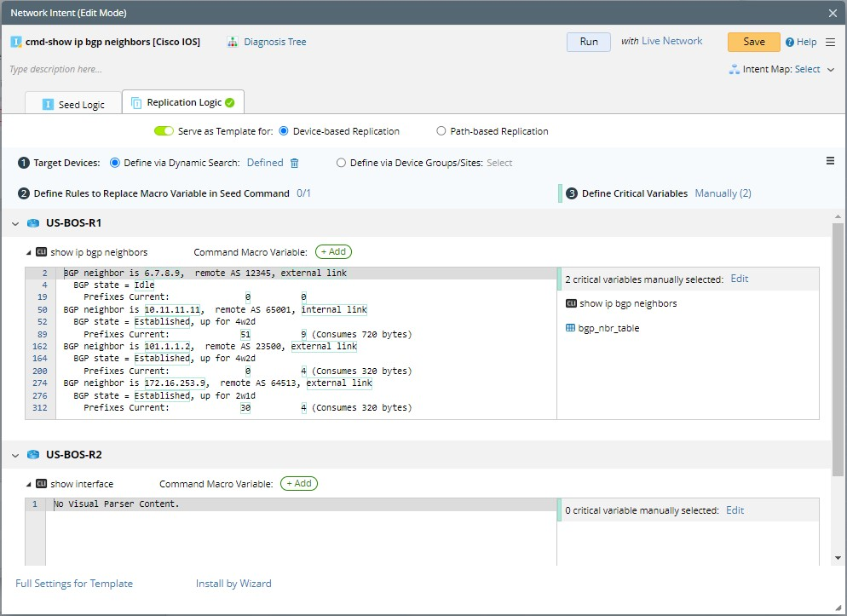847x616 pixels.
Task: Add macro variable for show interface
Action: (299, 483)
